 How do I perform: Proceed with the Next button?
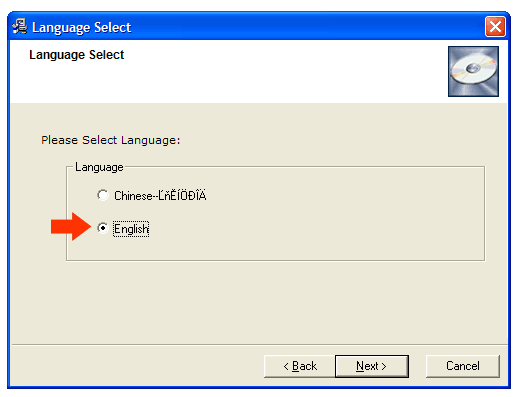click(x=372, y=366)
